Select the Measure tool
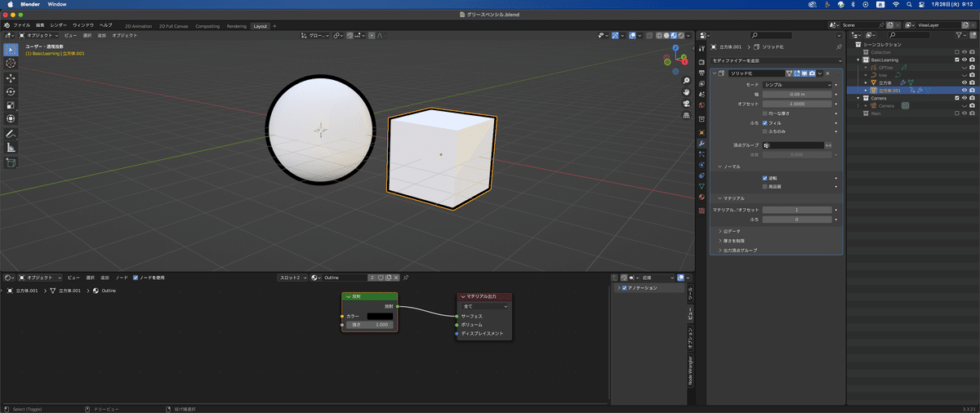The image size is (980, 413). pyautogui.click(x=11, y=148)
